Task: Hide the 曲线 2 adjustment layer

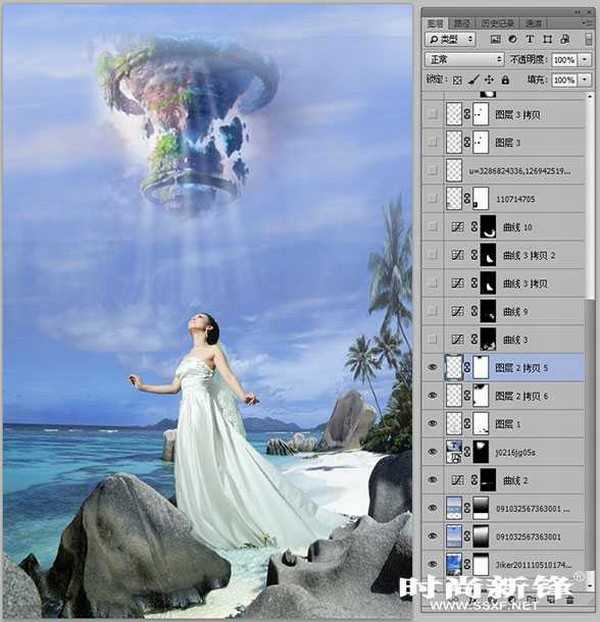Action: pyautogui.click(x=432, y=479)
